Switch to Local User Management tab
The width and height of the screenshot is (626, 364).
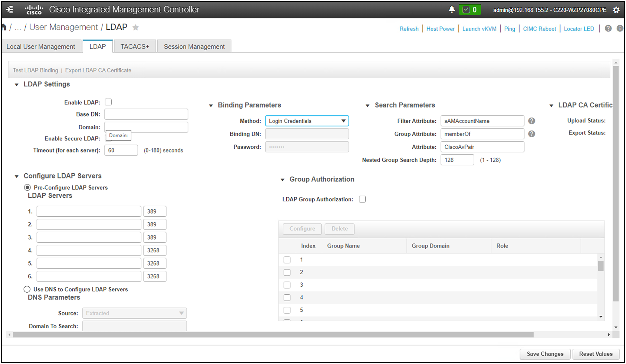(x=41, y=46)
